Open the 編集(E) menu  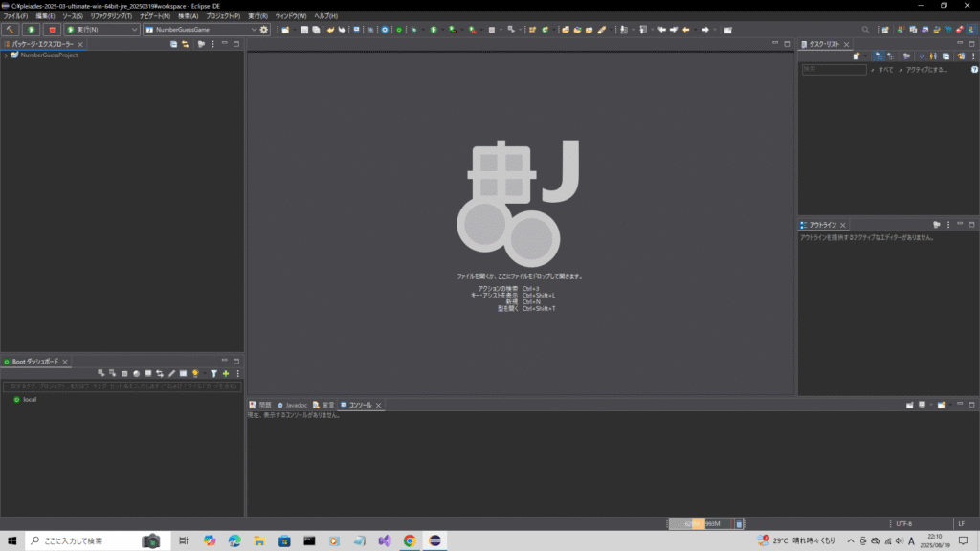click(x=45, y=16)
